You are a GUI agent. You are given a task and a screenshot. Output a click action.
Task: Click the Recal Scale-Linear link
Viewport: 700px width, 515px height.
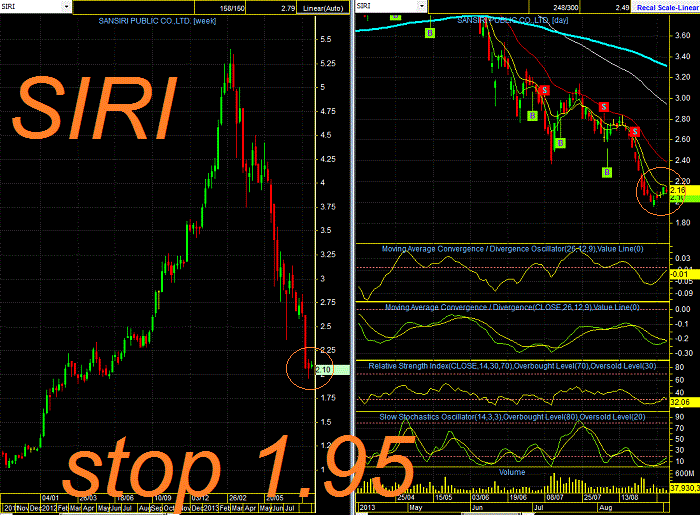(x=667, y=7)
